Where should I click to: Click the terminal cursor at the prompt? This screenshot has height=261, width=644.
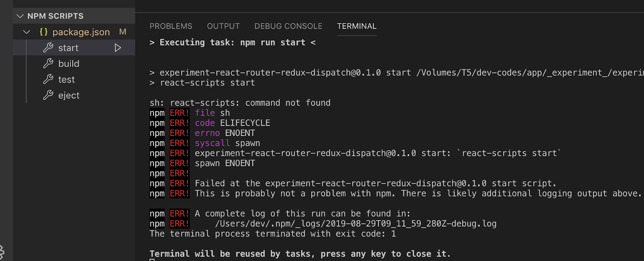point(152,259)
